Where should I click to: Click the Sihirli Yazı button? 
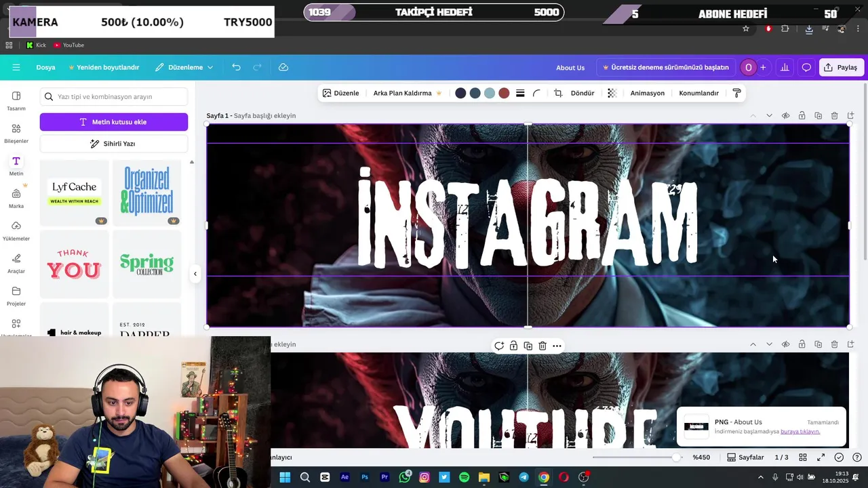click(x=114, y=144)
